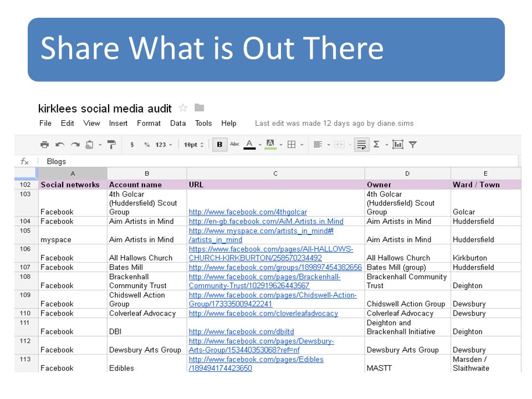The height and width of the screenshot is (399, 532).
Task: Format the cell as percent
Action: [146, 145]
